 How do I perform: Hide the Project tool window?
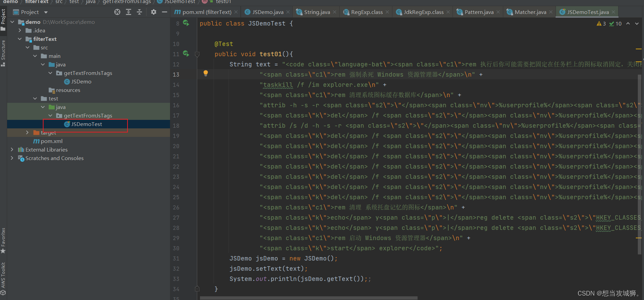[x=165, y=12]
